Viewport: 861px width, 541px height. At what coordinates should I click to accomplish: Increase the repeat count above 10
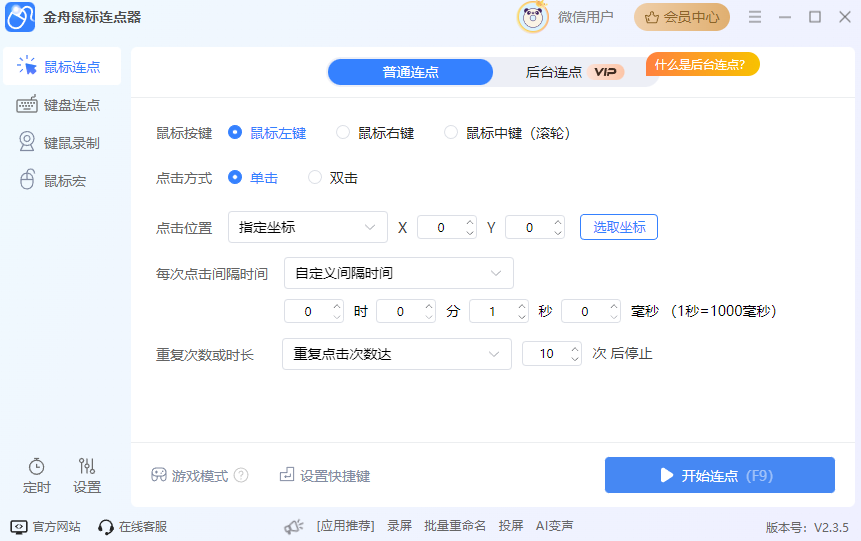click(575, 348)
